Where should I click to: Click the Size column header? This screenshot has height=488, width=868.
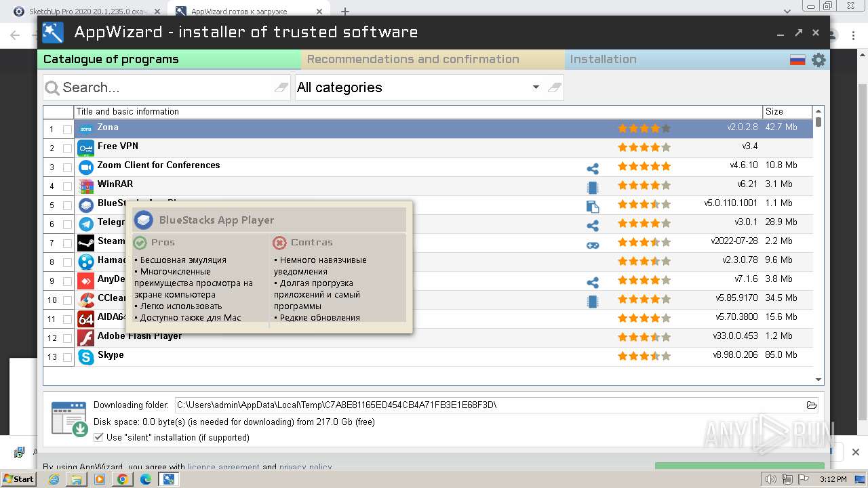pyautogui.click(x=787, y=112)
